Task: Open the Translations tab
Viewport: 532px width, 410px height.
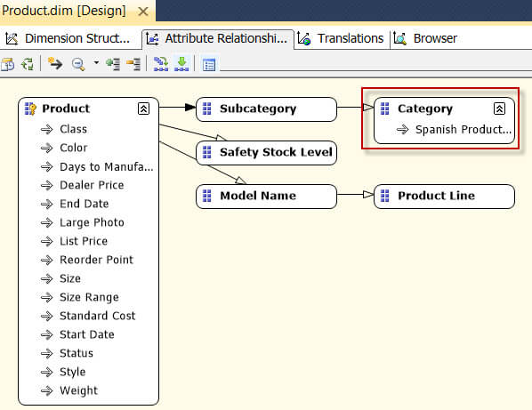Action: tap(341, 38)
